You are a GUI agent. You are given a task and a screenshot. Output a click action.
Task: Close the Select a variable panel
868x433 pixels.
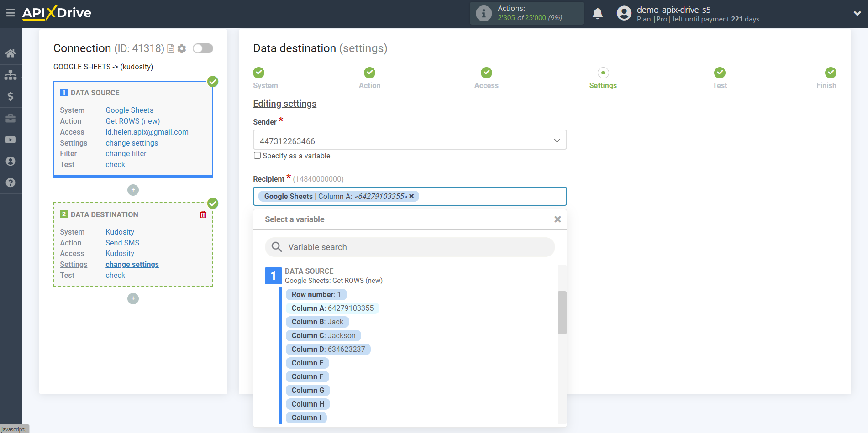coord(558,219)
